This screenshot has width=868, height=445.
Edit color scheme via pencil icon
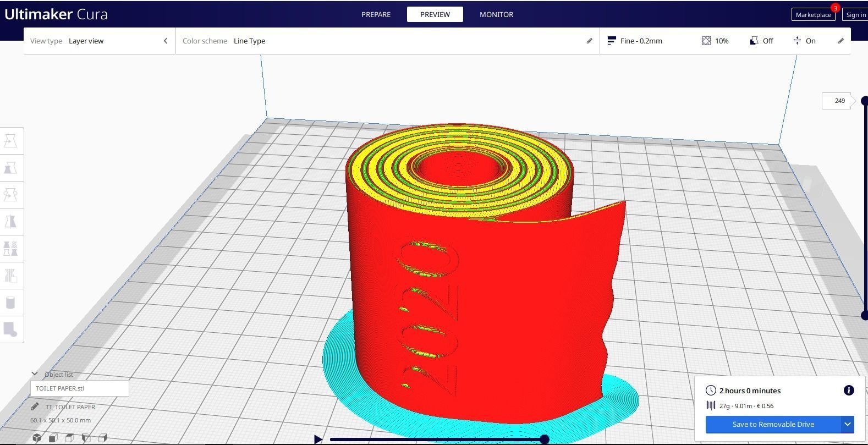point(589,41)
